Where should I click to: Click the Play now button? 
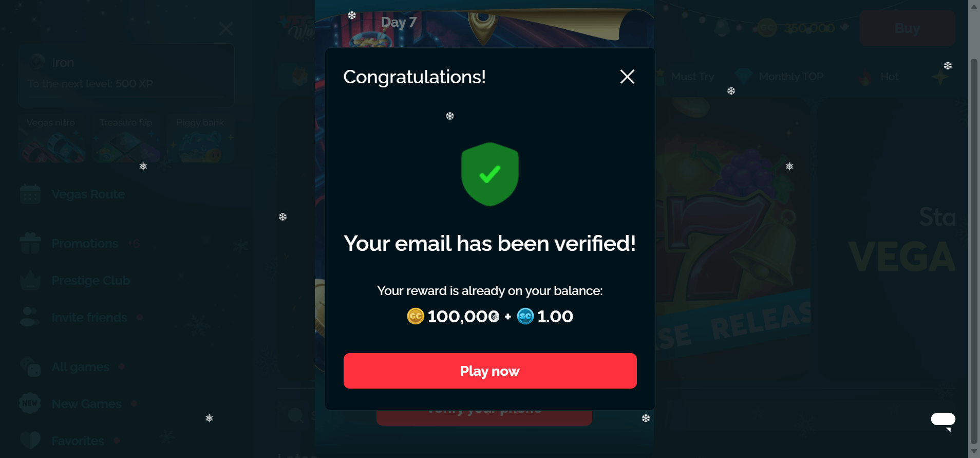pos(490,371)
